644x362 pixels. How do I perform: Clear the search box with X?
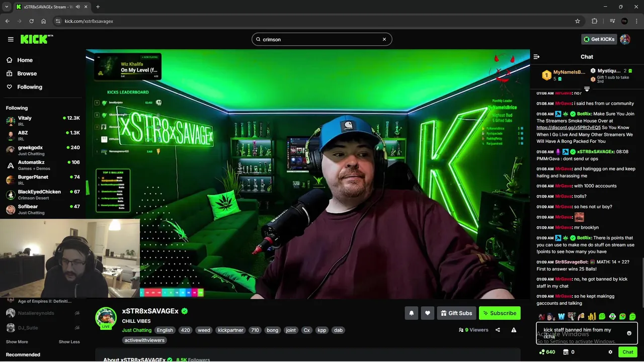pyautogui.click(x=384, y=39)
